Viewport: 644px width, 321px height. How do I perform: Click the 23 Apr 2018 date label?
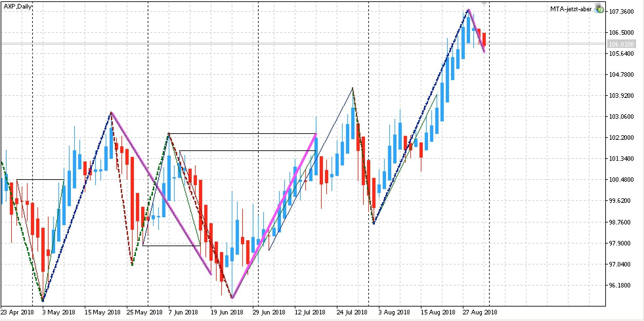pyautogui.click(x=17, y=312)
